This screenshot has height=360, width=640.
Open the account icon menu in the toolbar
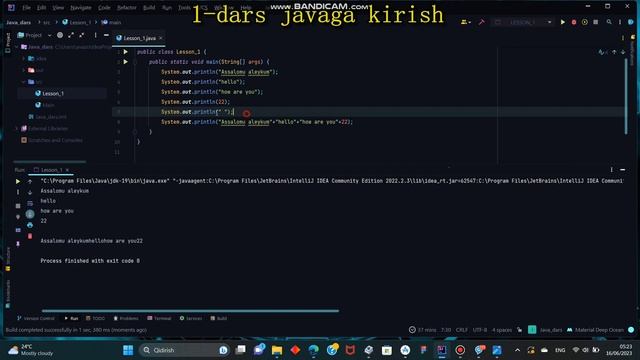pos(465,22)
